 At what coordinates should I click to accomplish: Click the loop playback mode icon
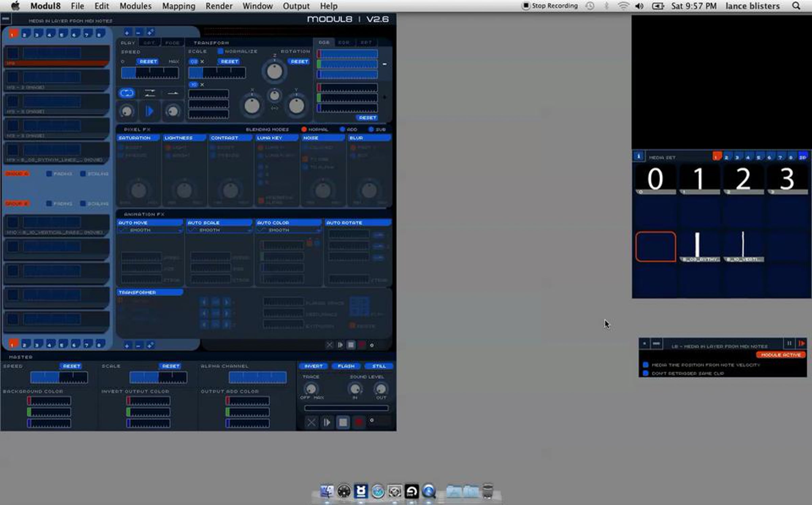click(127, 93)
